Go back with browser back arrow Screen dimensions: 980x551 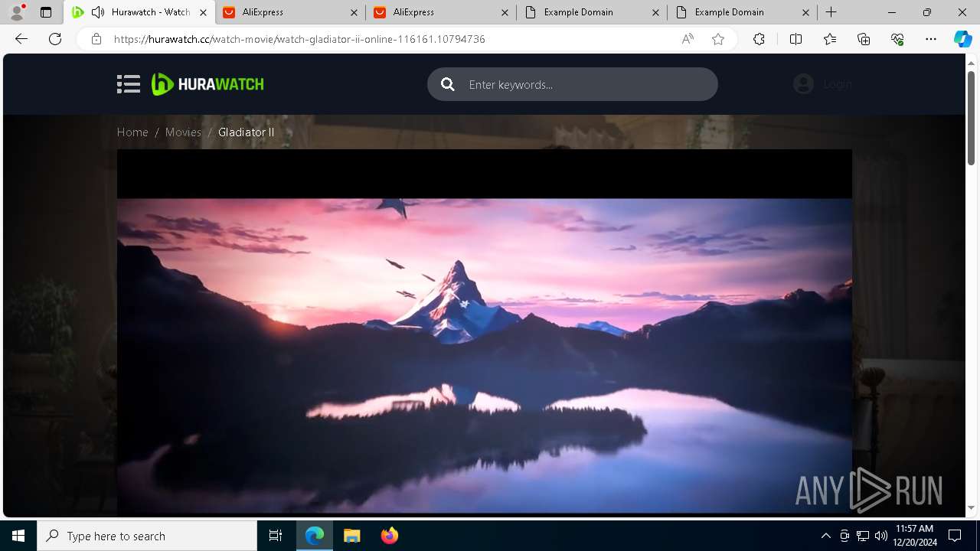click(21, 39)
